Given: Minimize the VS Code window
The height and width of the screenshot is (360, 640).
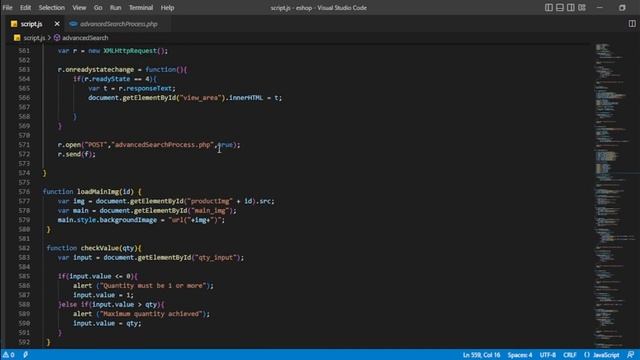Looking at the screenshot, I should tap(600, 8).
